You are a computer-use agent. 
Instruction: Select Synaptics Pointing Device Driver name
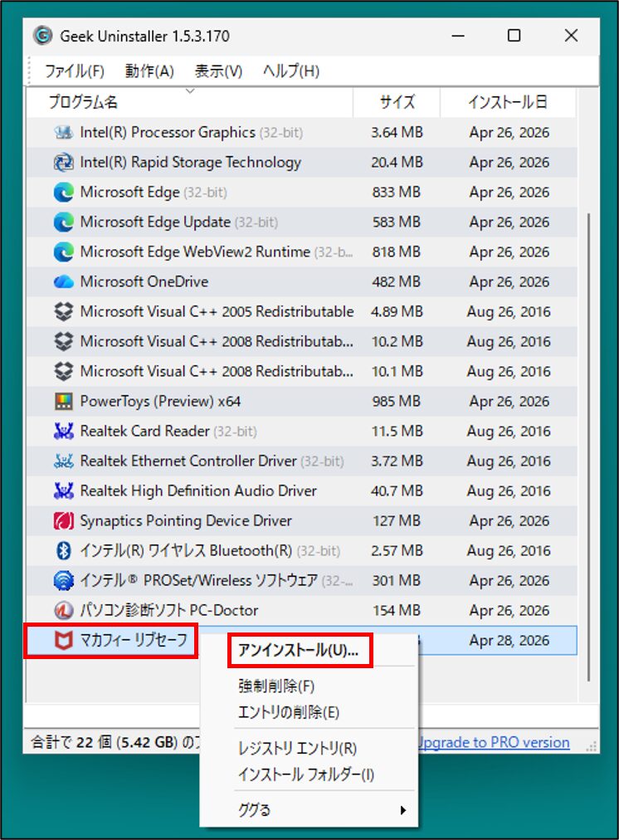186,520
